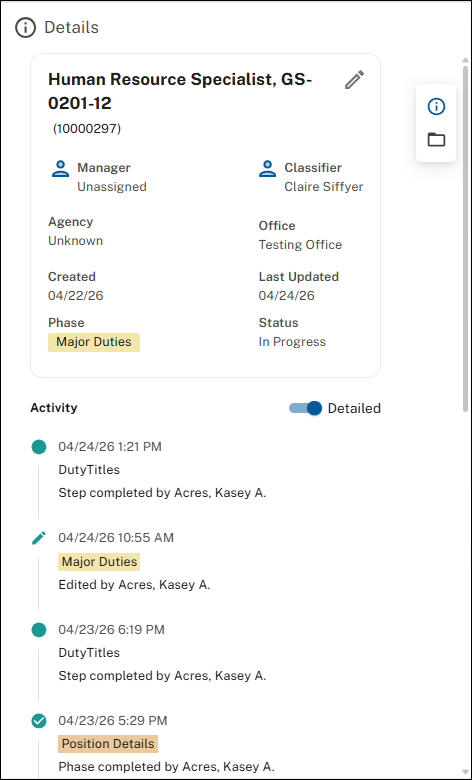
Task: Click the pencil edit icon beside position title
Action: 355,80
